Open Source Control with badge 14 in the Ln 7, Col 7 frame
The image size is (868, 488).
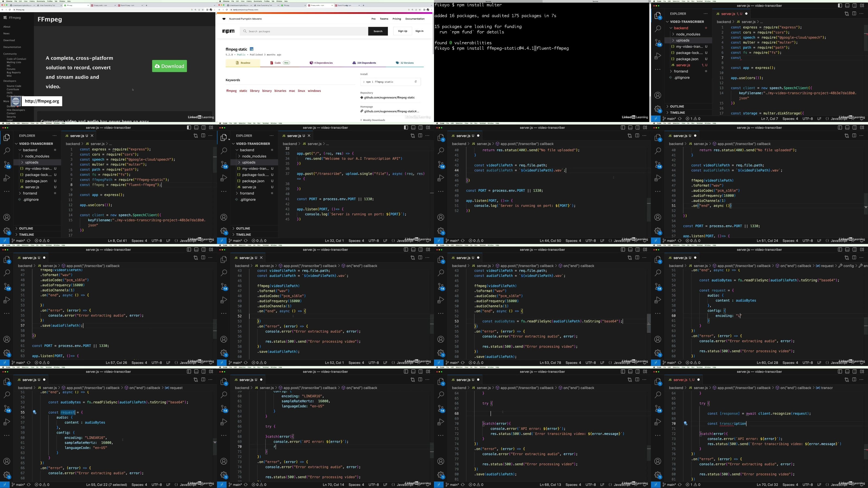click(x=658, y=43)
